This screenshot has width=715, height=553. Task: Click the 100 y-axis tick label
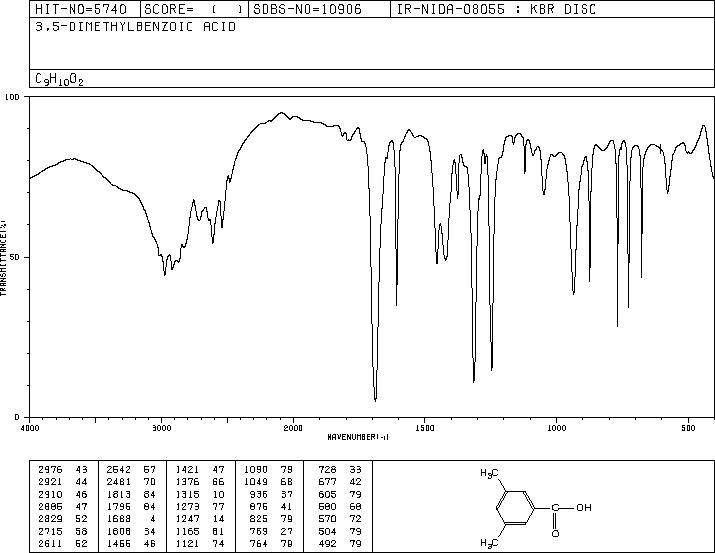(x=12, y=97)
